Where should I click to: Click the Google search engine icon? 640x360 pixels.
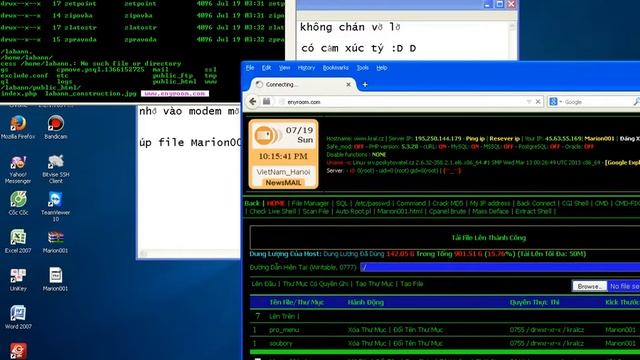(x=553, y=102)
